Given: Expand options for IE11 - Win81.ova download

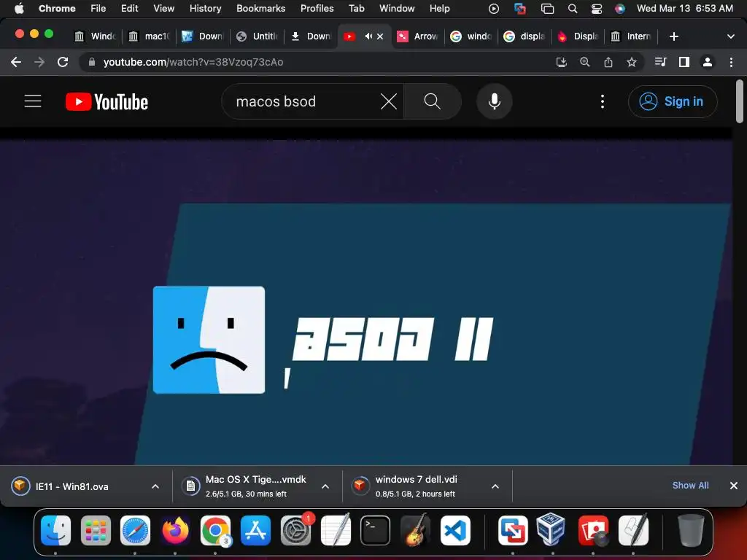Looking at the screenshot, I should click(155, 486).
